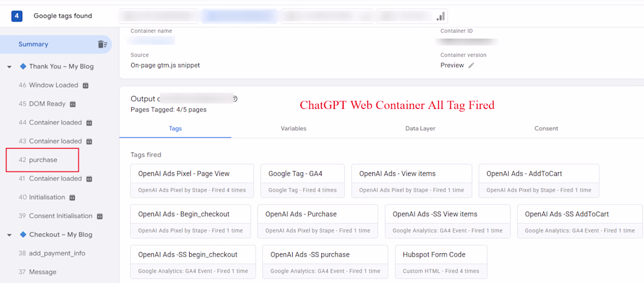This screenshot has width=644, height=283.
Task: Select event 41 Container loaded
Action: [50, 179]
